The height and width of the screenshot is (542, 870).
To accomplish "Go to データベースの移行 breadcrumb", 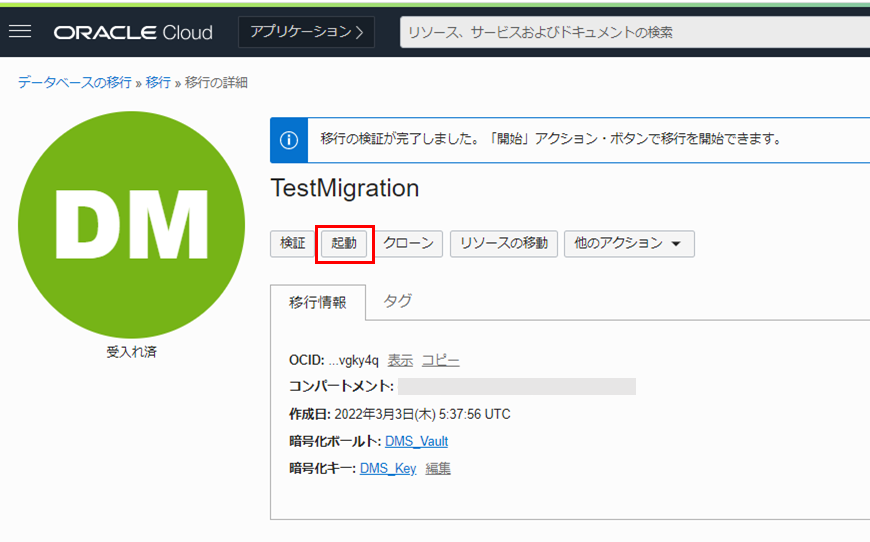I will pyautogui.click(x=74, y=82).
